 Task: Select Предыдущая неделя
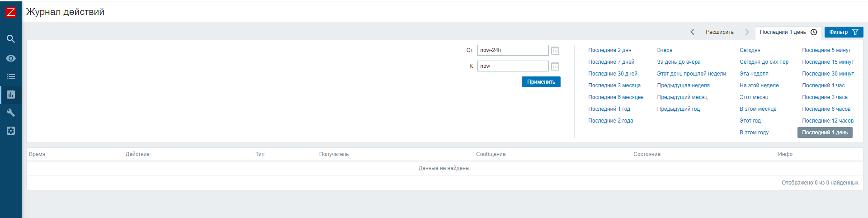coord(683,85)
